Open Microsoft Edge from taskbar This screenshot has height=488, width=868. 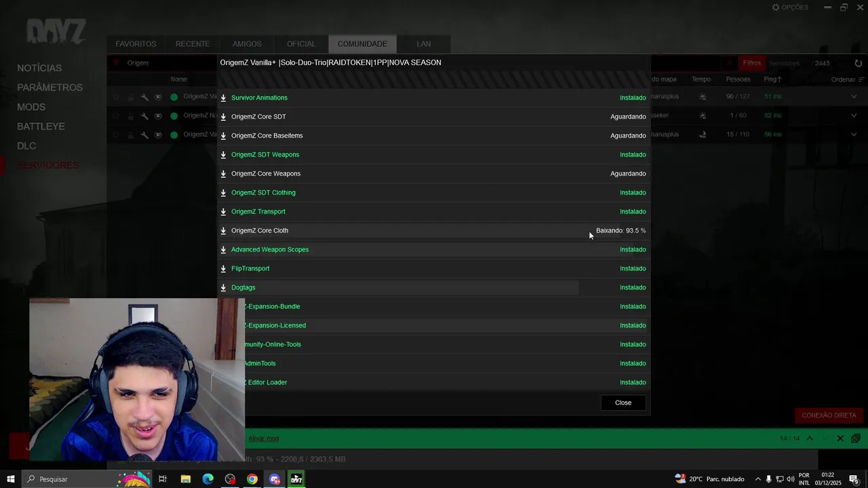pos(208,479)
